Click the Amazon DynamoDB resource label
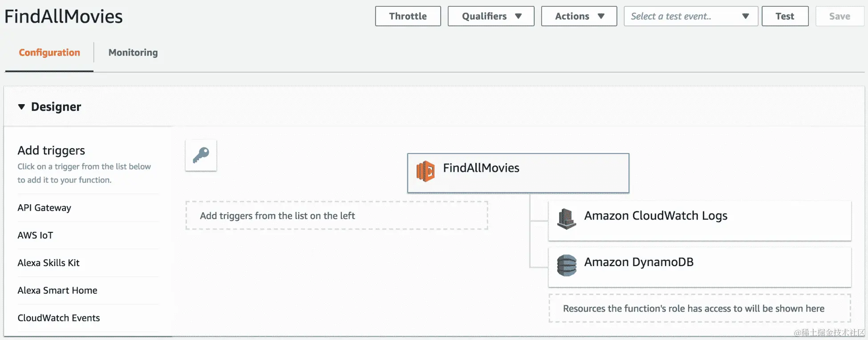 [x=639, y=262]
